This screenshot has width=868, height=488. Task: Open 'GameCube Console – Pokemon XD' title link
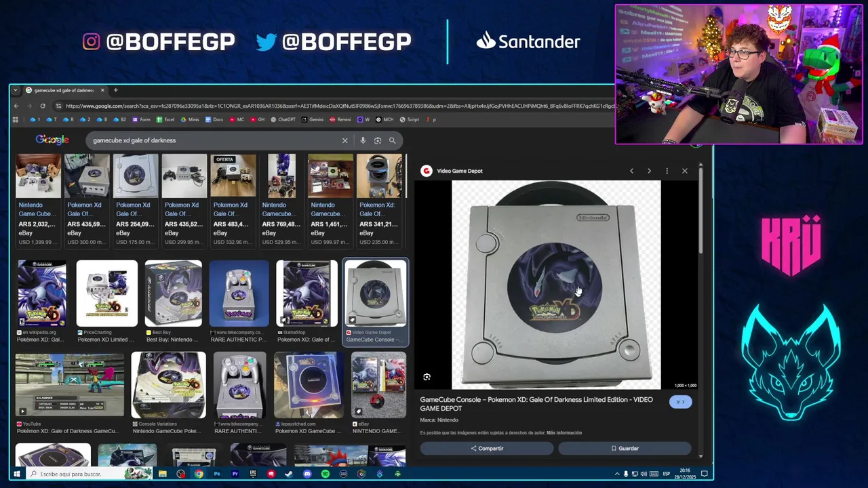click(536, 404)
